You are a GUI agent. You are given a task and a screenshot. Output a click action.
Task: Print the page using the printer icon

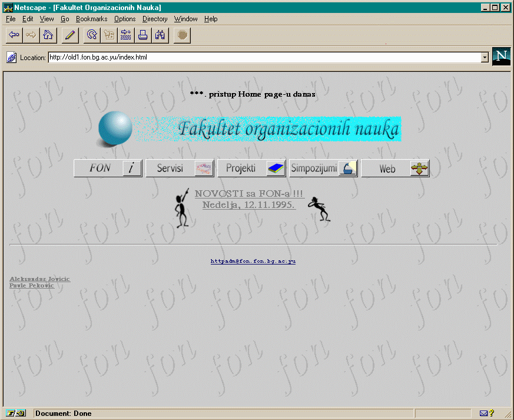click(x=143, y=35)
